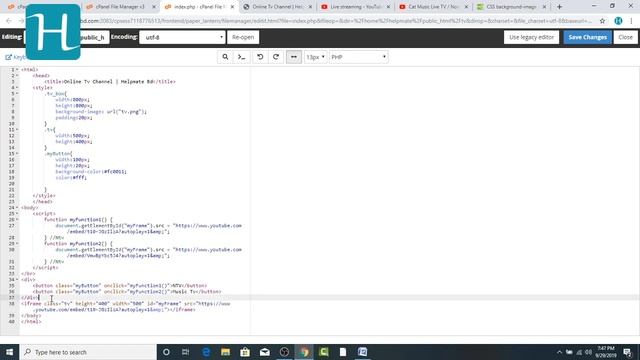Click Save Changes button
Image resolution: width=640 pixels, height=360 pixels.
coord(587,37)
